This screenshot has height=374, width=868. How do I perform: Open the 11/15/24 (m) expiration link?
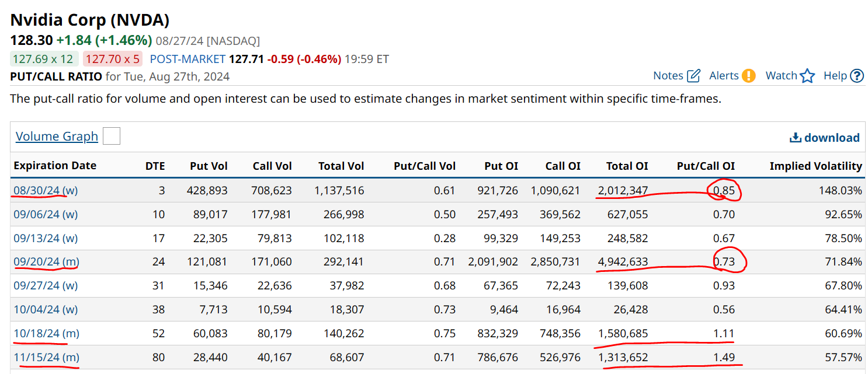[x=46, y=357]
